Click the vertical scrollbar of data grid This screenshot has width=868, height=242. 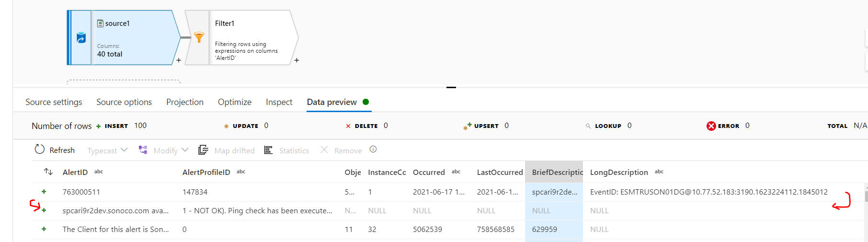[866, 196]
